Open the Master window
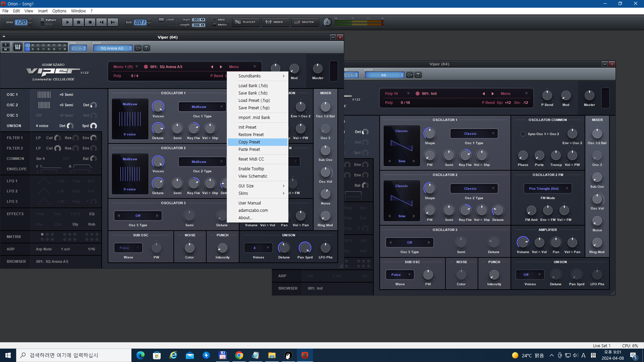This screenshot has height=362, width=644. click(x=305, y=22)
